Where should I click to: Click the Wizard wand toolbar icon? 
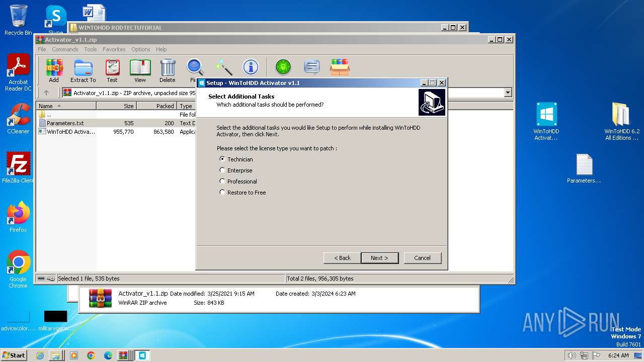click(x=223, y=67)
